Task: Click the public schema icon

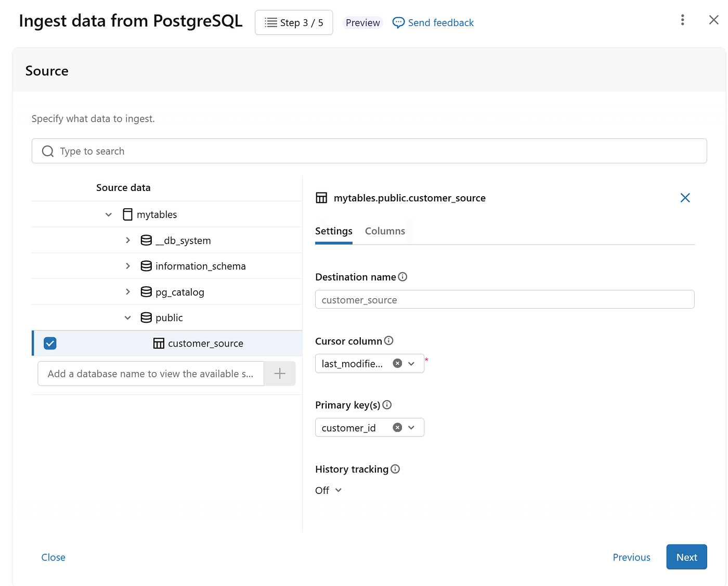Action: (146, 317)
